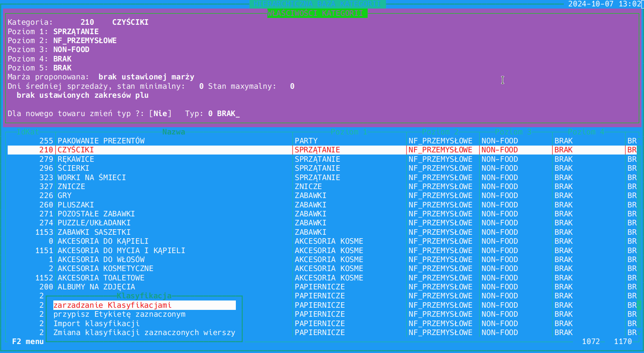Click 'NON-FOOD' cell in PLUSZAKI row
This screenshot has width=644, height=353.
coord(499,205)
